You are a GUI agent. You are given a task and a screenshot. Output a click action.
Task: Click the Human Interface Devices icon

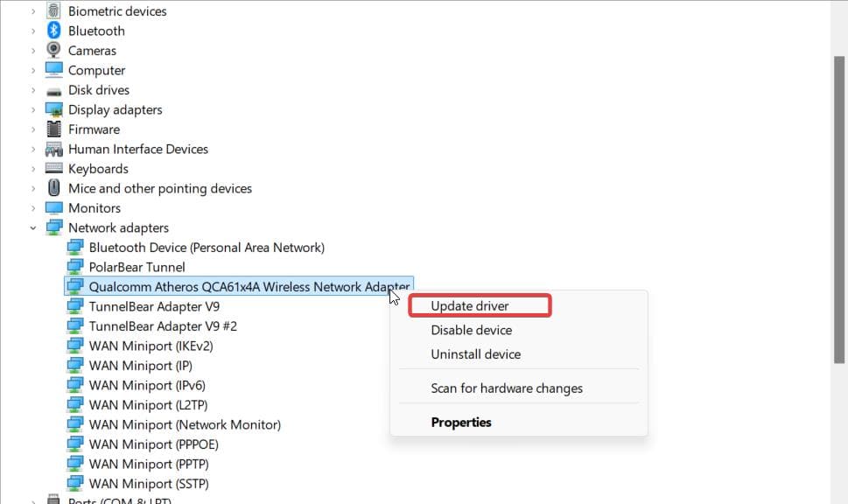pyautogui.click(x=54, y=149)
